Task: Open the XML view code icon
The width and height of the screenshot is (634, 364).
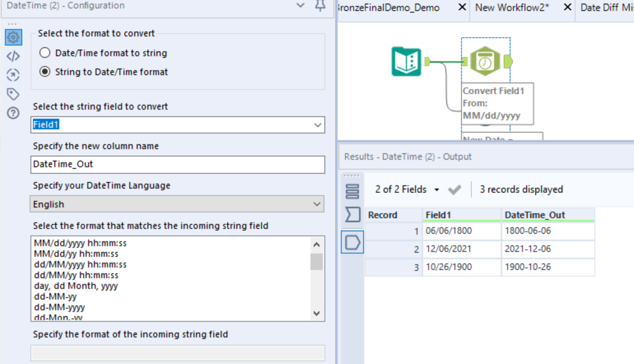Action: pos(14,56)
